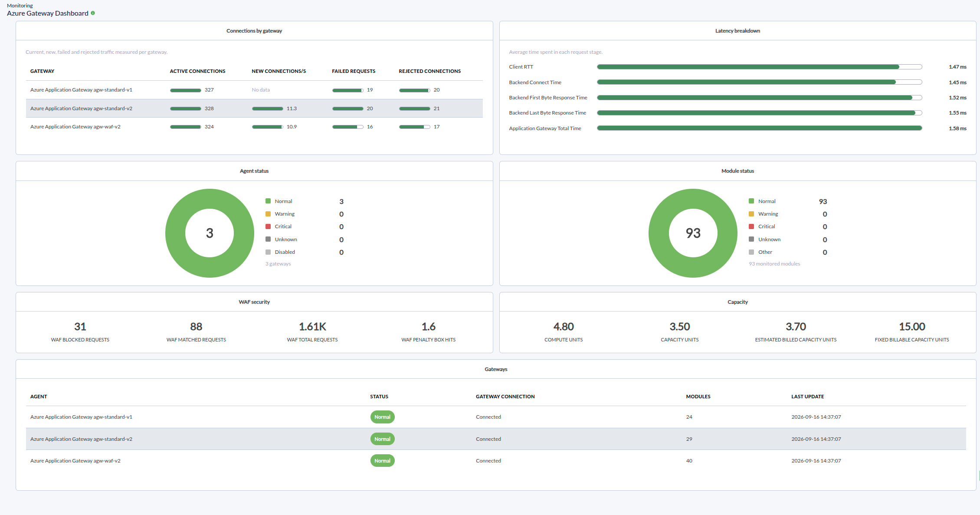This screenshot has width=980, height=515.
Task: Click the Connections by gateway panel title
Action: (254, 31)
